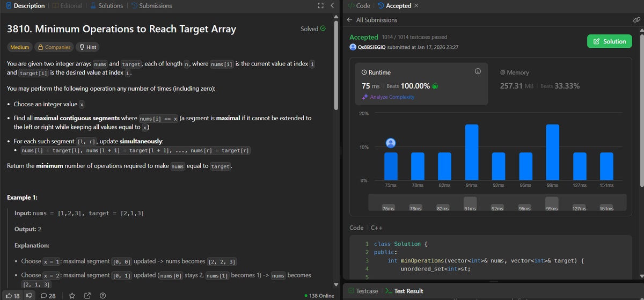The width and height of the screenshot is (644, 300).
Task: Click the code line 'class Solution {'
Action: (x=400, y=244)
